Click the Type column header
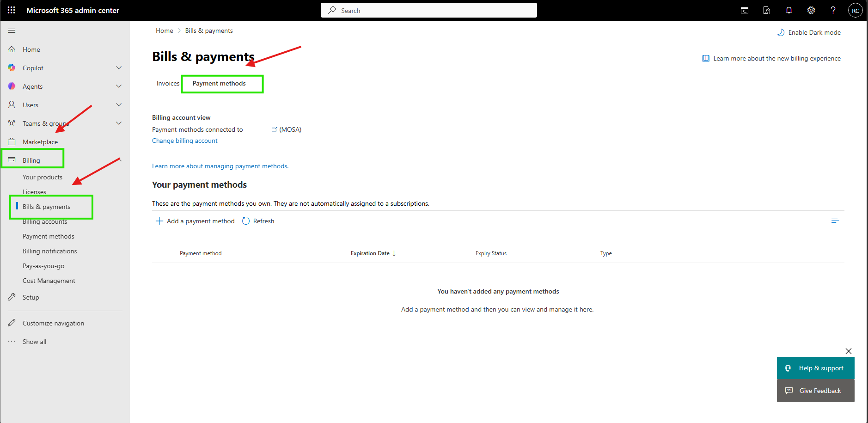 click(606, 253)
